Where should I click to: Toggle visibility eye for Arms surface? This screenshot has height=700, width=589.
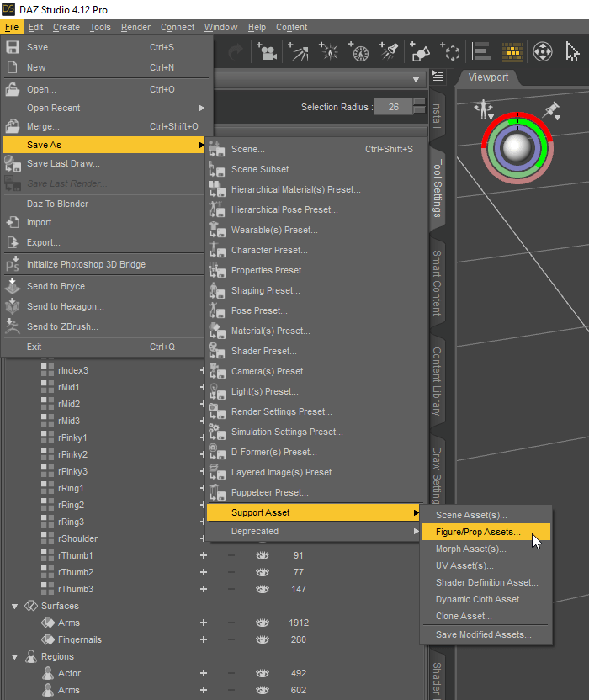(263, 623)
